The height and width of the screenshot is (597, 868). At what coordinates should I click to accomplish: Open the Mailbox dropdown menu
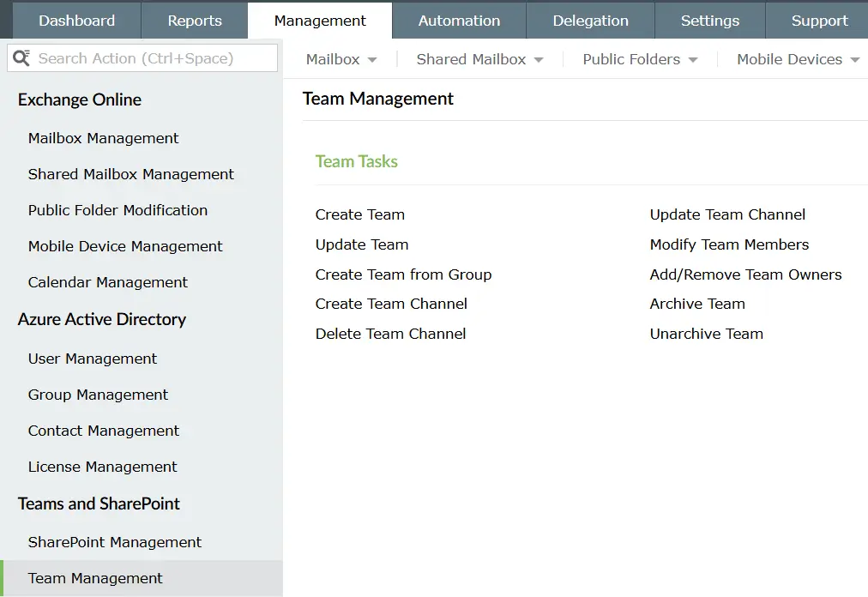[x=341, y=59]
